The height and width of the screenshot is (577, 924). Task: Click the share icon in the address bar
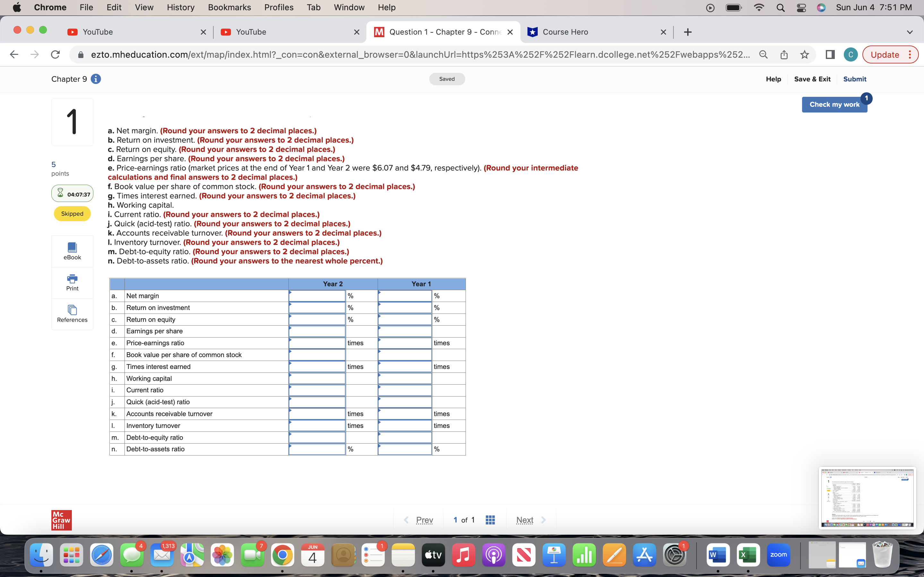pyautogui.click(x=784, y=54)
